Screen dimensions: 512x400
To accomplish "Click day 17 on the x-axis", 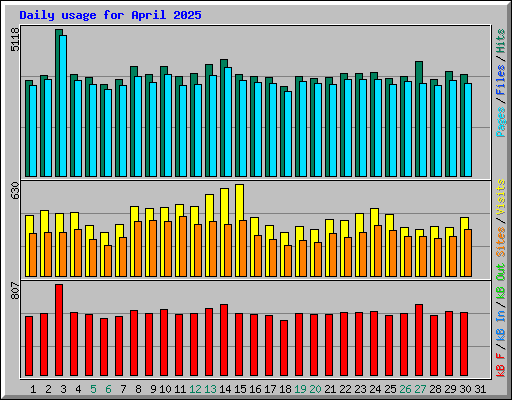I will click(x=270, y=389).
